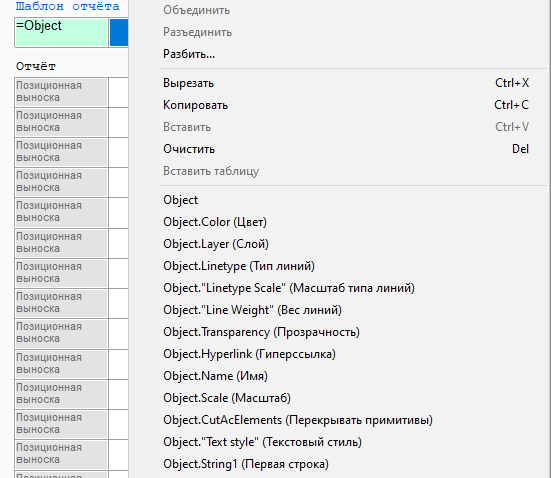Click the =Object template cell

(61, 32)
